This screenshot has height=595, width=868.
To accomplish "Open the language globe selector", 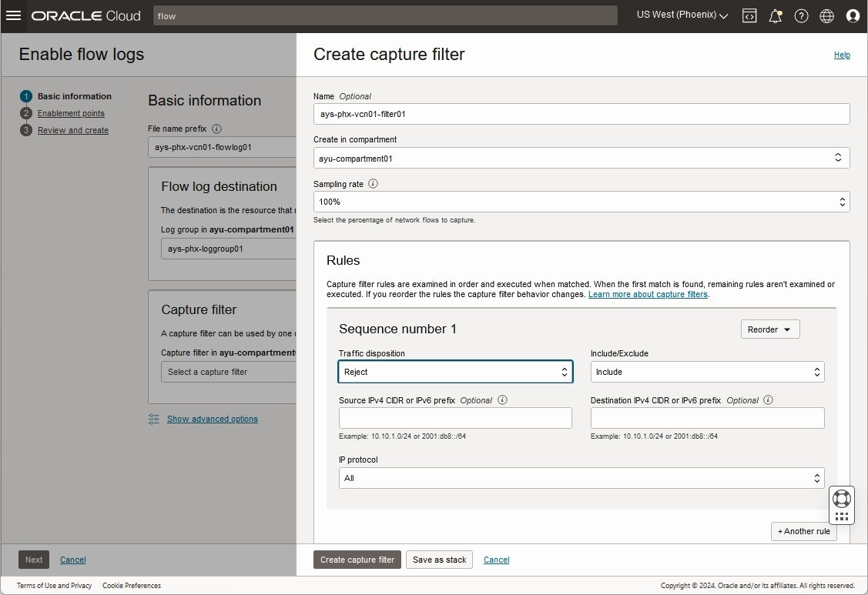I will click(826, 15).
